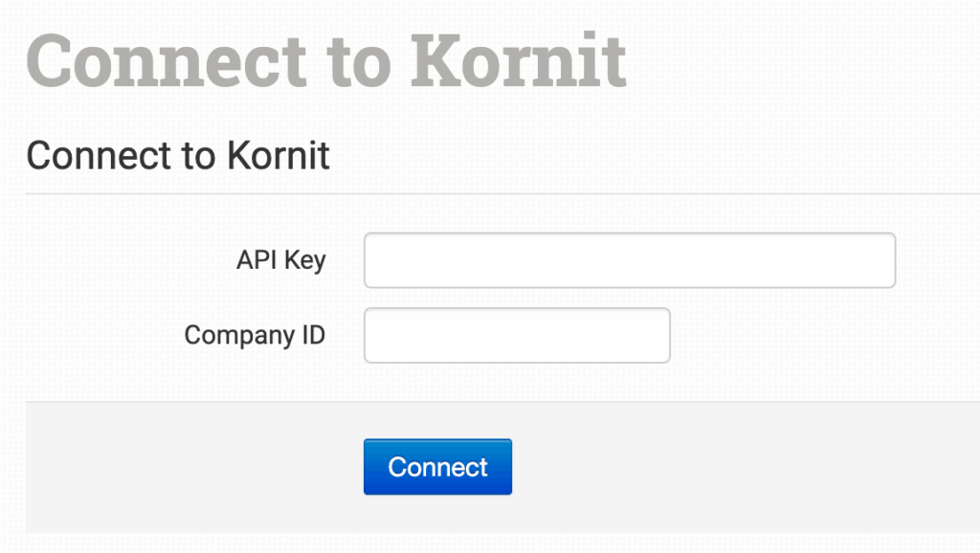Click inside the empty Company ID box
This screenshot has height=553, width=980.
517,335
